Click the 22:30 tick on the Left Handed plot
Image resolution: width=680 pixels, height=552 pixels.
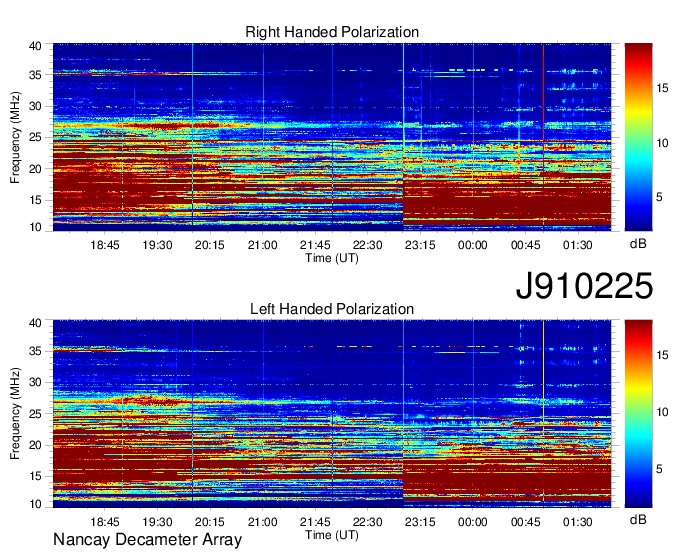coord(368,522)
